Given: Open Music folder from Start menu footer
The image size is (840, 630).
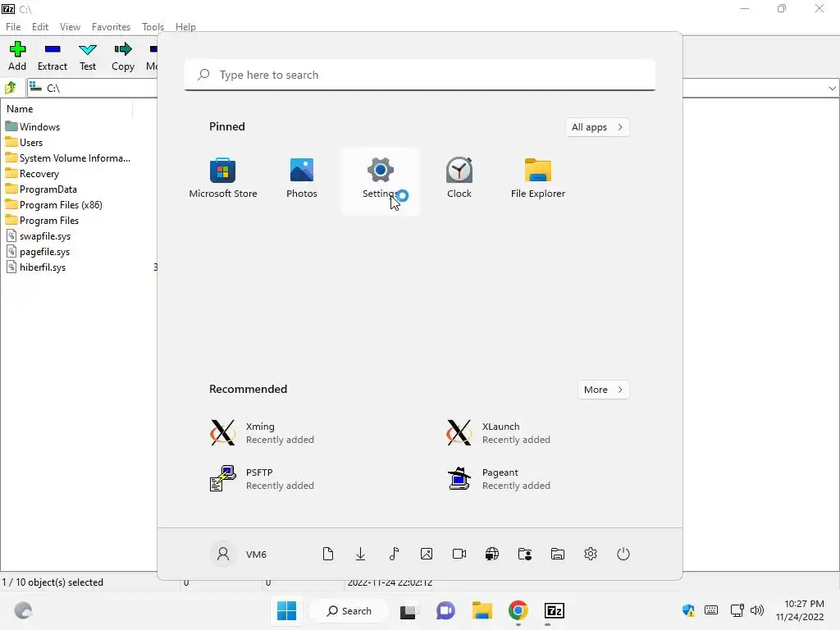Looking at the screenshot, I should [x=394, y=554].
